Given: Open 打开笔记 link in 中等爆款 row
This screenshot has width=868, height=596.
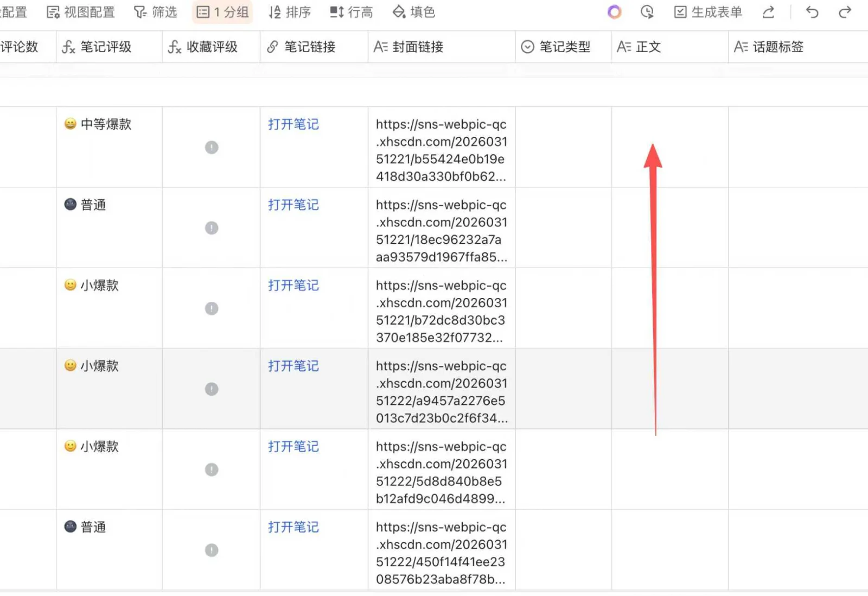Looking at the screenshot, I should (293, 124).
